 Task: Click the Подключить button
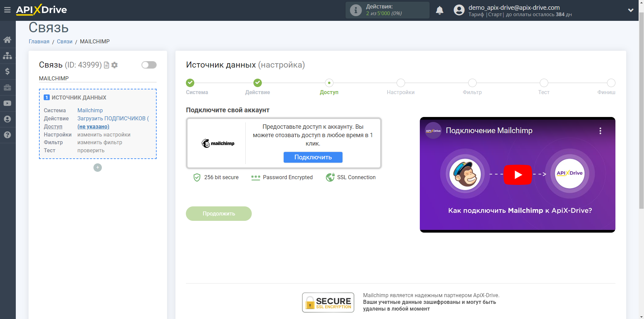point(313,157)
